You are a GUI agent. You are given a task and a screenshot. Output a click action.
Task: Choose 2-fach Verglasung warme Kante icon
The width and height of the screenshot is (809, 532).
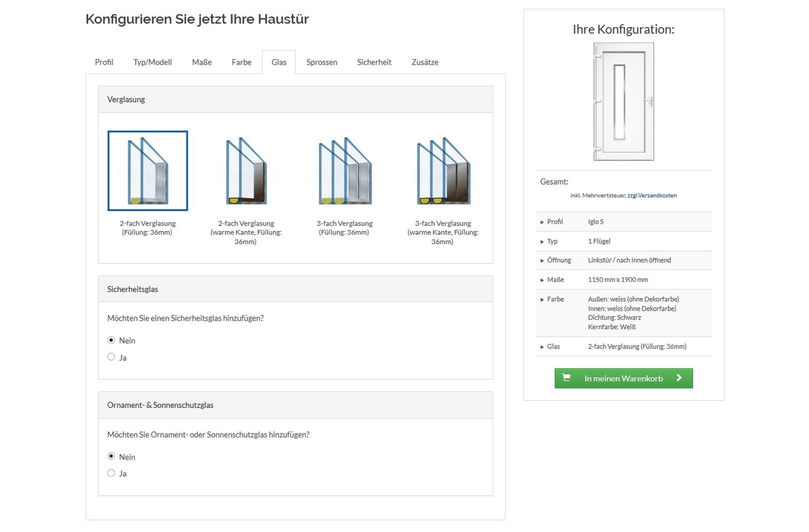[246, 171]
